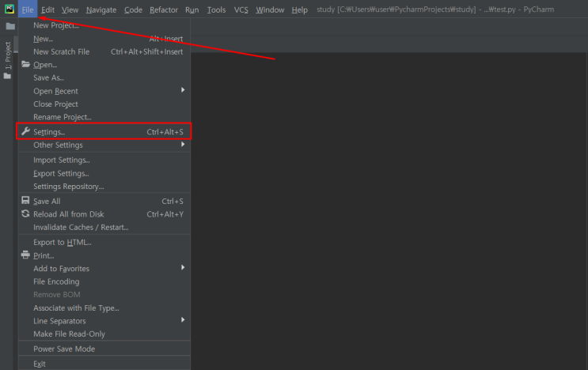Viewport: 588px width, 370px height.
Task: Choose Export Settings...
Action: pos(104,173)
